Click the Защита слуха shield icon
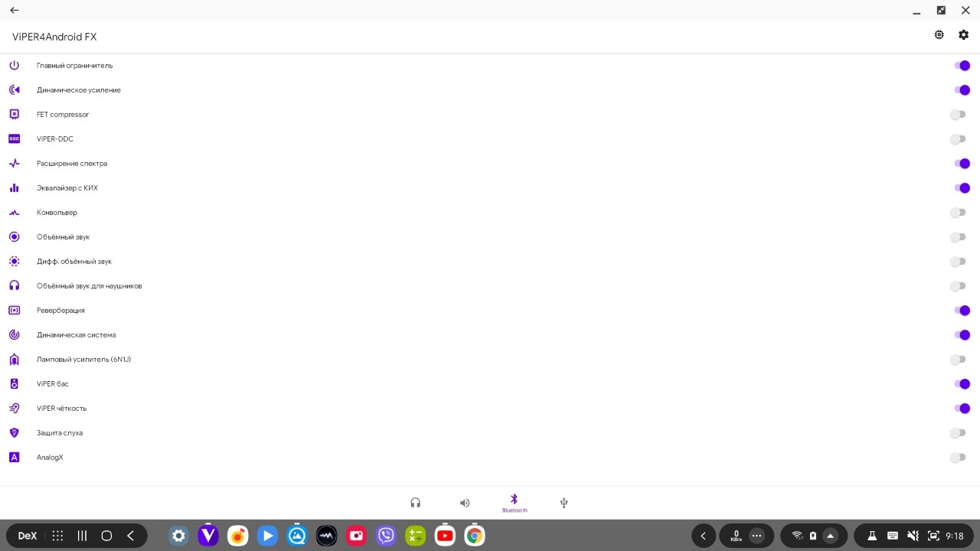Image resolution: width=980 pixels, height=551 pixels. click(14, 433)
